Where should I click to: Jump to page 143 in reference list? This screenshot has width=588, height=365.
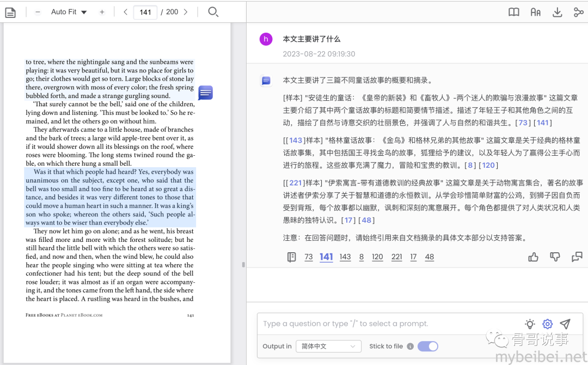(345, 257)
